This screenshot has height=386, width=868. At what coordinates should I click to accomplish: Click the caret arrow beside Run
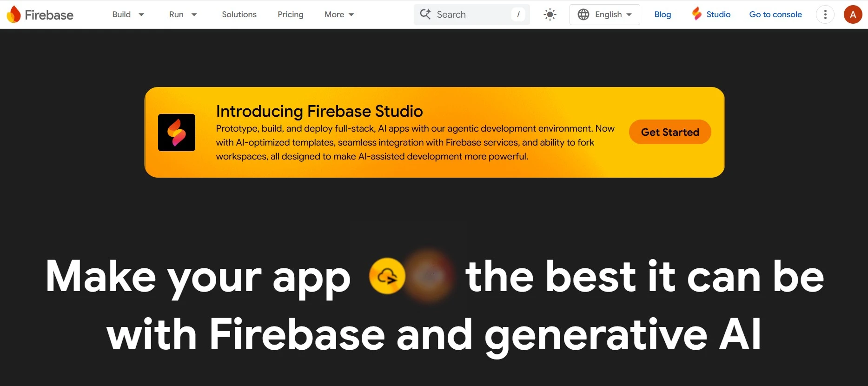(x=194, y=14)
